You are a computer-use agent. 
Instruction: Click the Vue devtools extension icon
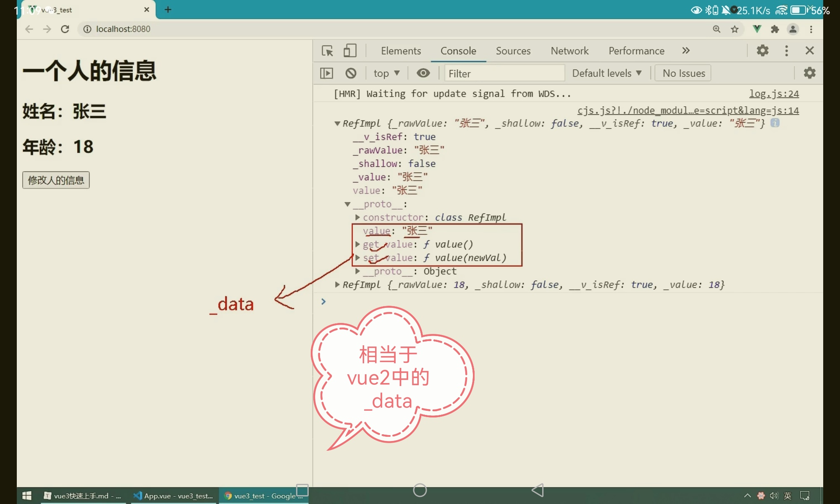pyautogui.click(x=756, y=29)
